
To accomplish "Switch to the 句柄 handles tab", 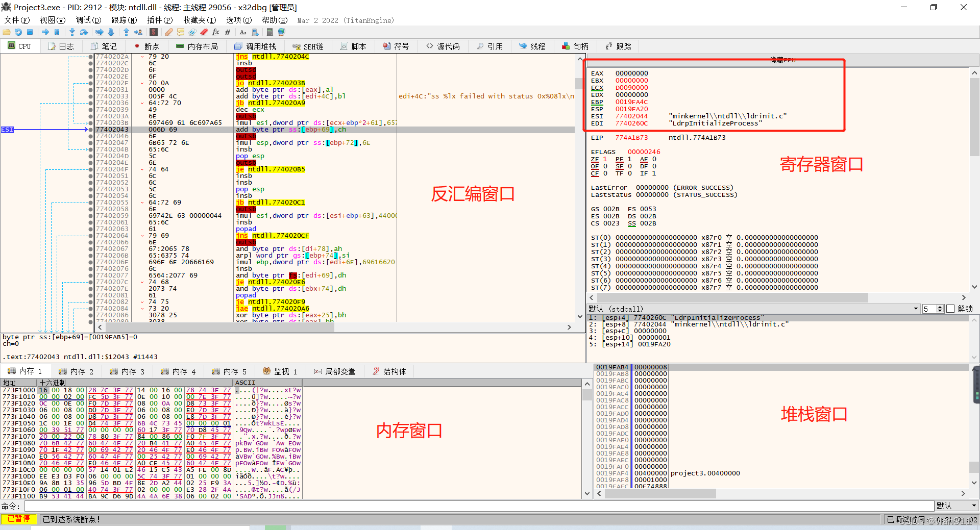I will click(x=575, y=46).
